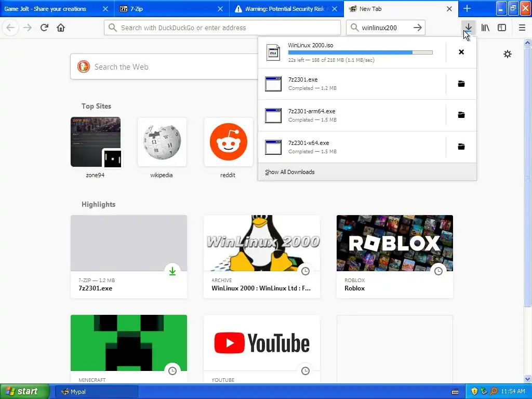Open the hamburger application menu
The width and height of the screenshot is (532, 399).
coord(522,28)
